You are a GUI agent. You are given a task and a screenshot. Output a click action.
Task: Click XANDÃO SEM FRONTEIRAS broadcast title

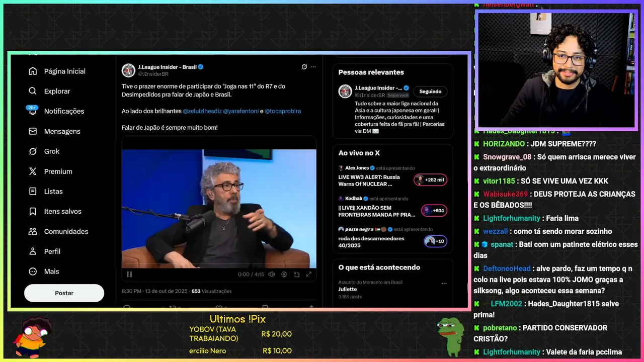pyautogui.click(x=377, y=211)
